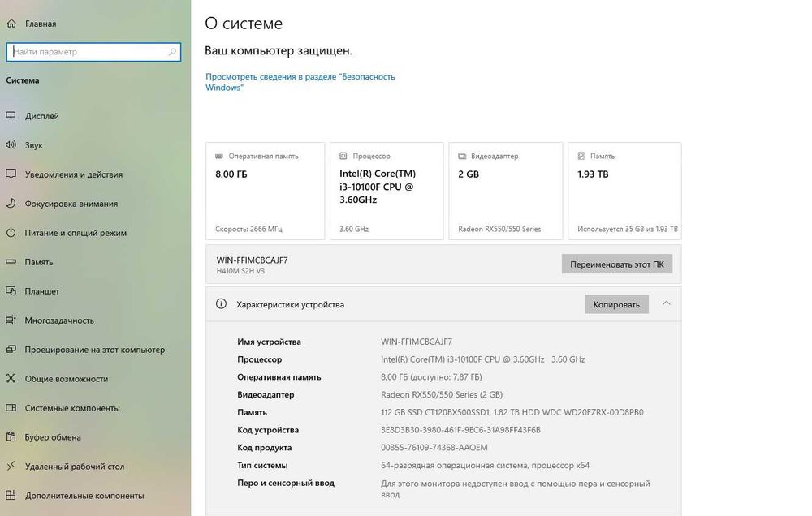Click the 8,00 ГБ (доступно: 7,87 ГБ) value
The height and width of the screenshot is (516, 812).
click(x=431, y=376)
